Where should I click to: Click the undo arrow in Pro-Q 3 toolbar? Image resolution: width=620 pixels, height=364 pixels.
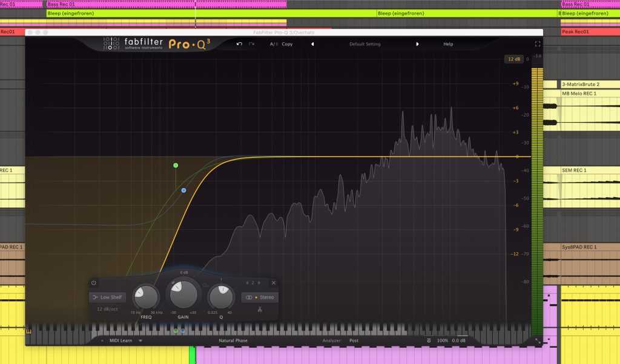tap(238, 44)
